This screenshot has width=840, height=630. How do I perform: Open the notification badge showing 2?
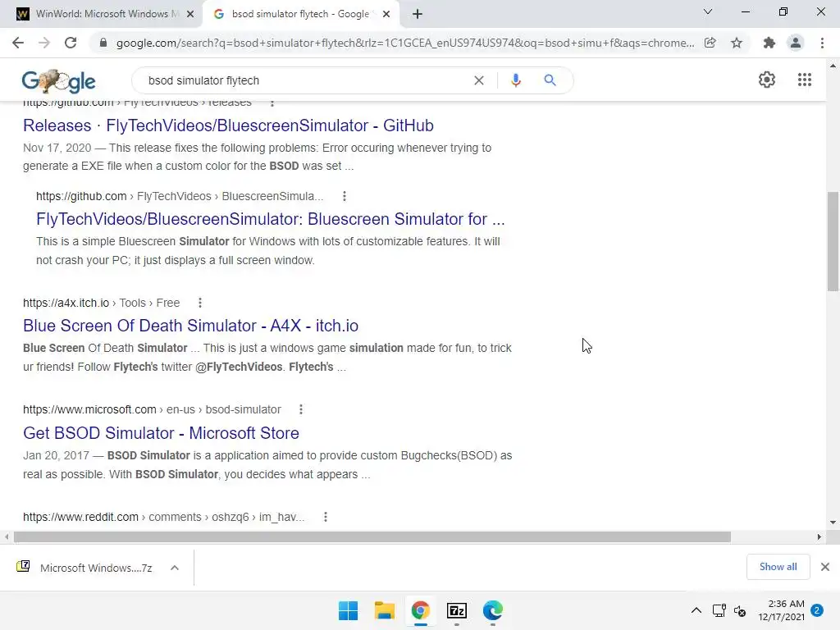click(x=817, y=610)
